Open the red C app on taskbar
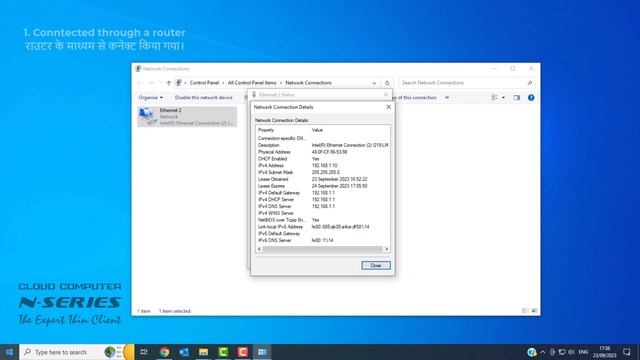The image size is (640, 360). click(x=242, y=352)
